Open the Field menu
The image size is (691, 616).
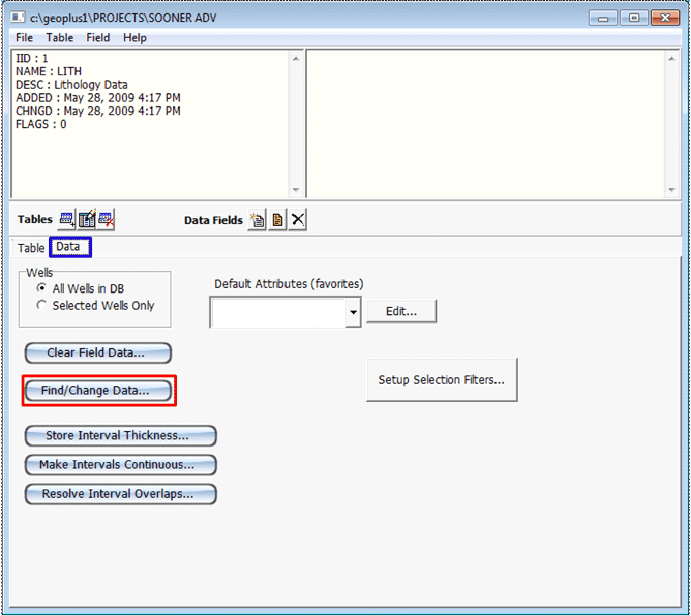98,37
